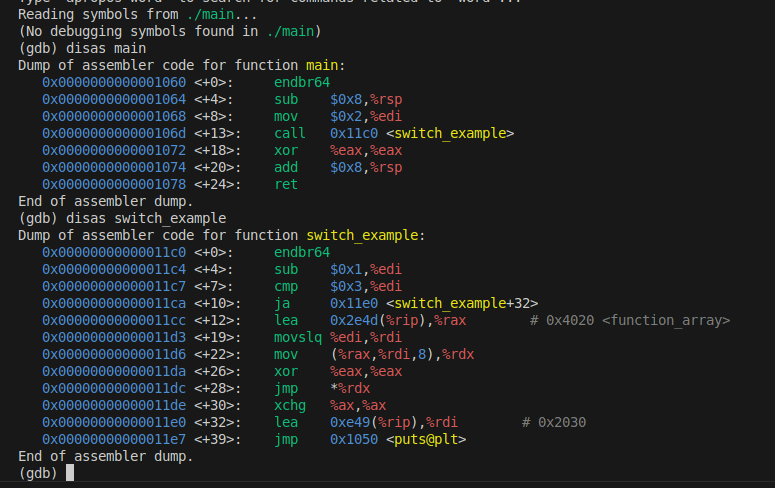Click the xchg instruction mnemonic
The width and height of the screenshot is (775, 488).
pyautogui.click(x=290, y=405)
